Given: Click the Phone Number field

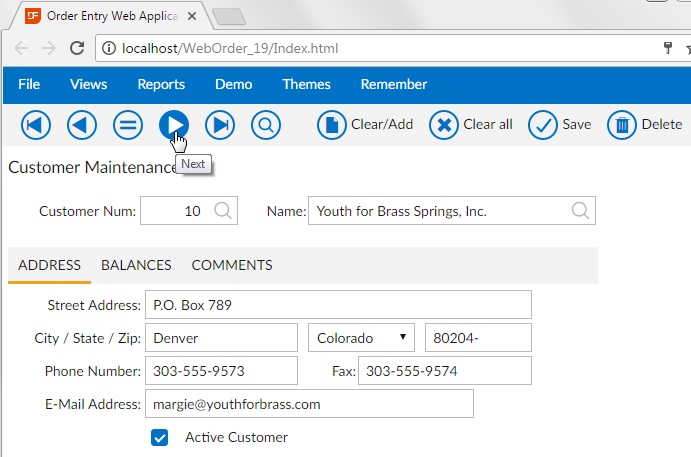Looking at the screenshot, I should (x=221, y=371).
